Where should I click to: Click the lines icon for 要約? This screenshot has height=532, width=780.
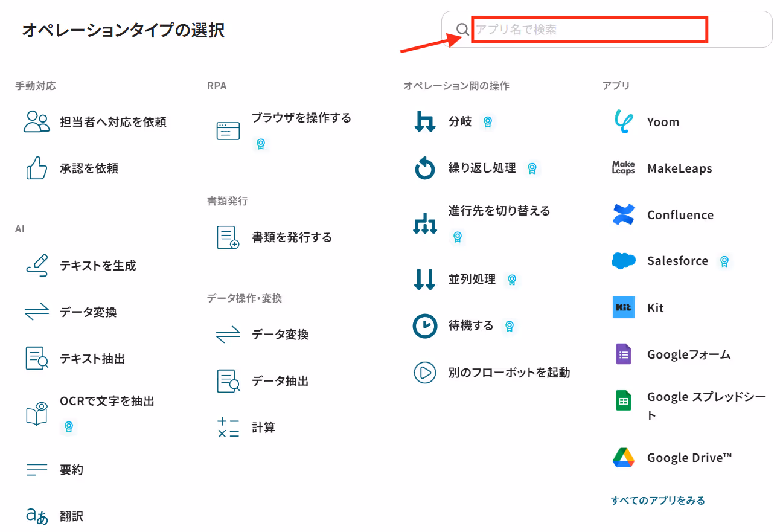click(37, 469)
